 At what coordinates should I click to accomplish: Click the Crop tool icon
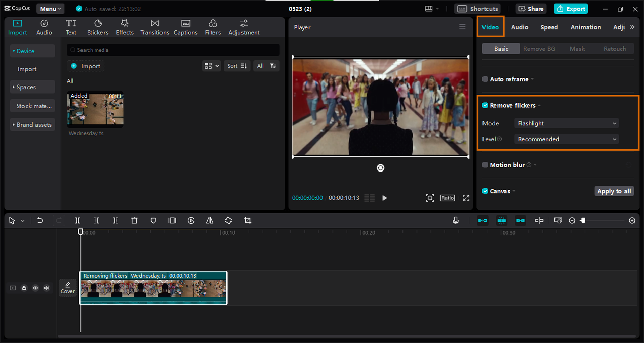[x=247, y=221]
